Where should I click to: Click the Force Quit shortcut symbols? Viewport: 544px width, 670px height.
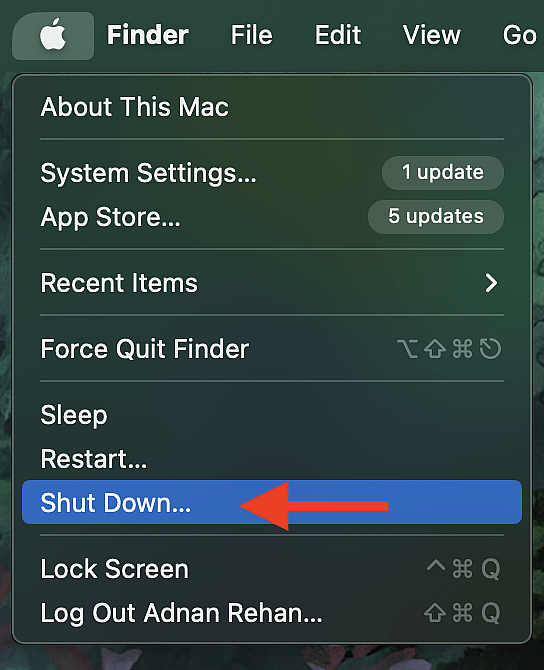pos(449,349)
